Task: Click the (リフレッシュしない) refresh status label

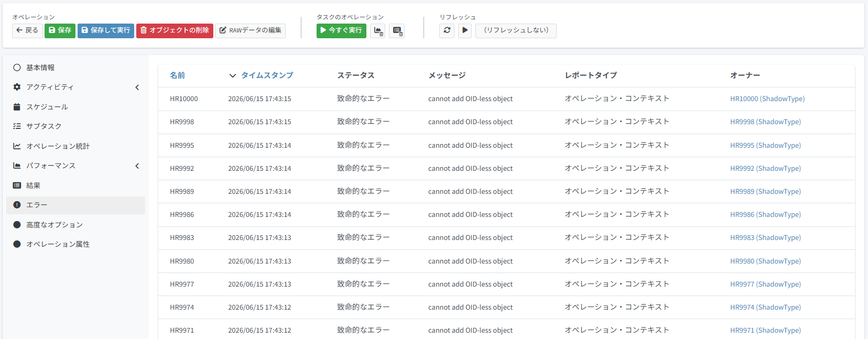Action: [x=516, y=30]
